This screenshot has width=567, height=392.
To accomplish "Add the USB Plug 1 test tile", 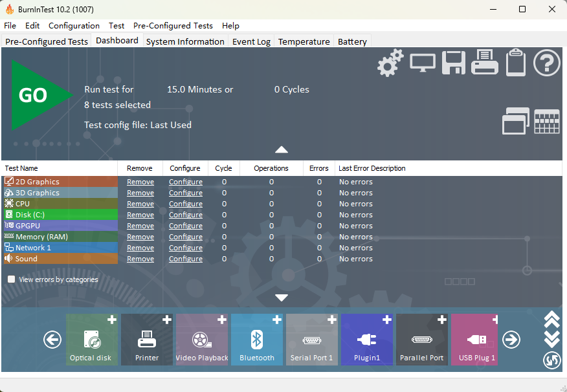I will [x=474, y=340].
